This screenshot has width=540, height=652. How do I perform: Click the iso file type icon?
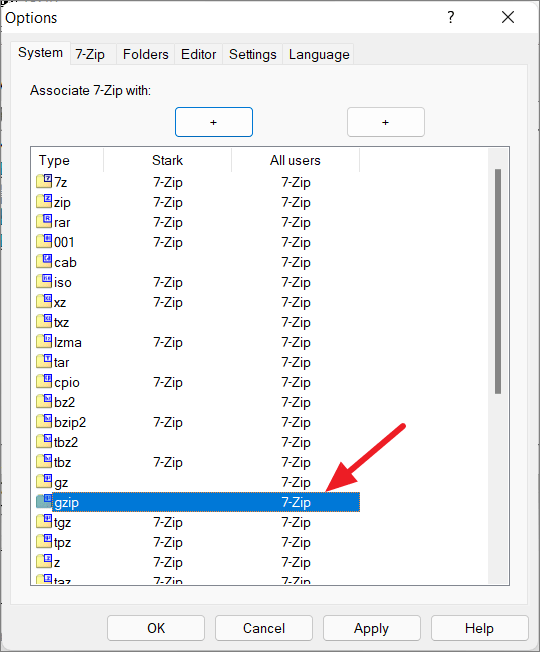(x=44, y=282)
